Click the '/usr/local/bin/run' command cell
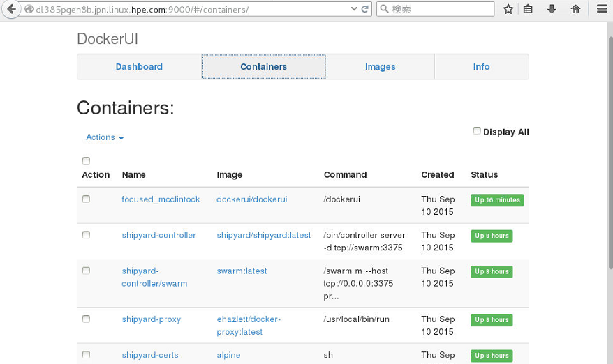 tap(357, 319)
